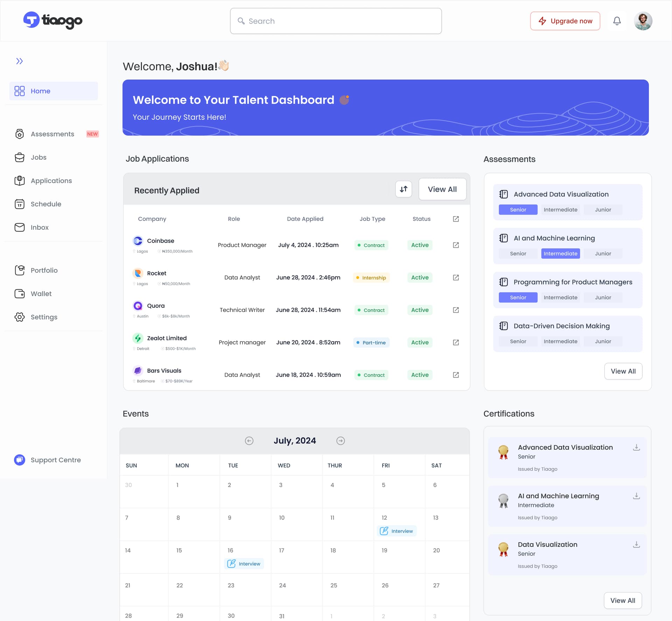The height and width of the screenshot is (621, 672).
Task: Open Support Centre chat icon
Action: (20, 460)
